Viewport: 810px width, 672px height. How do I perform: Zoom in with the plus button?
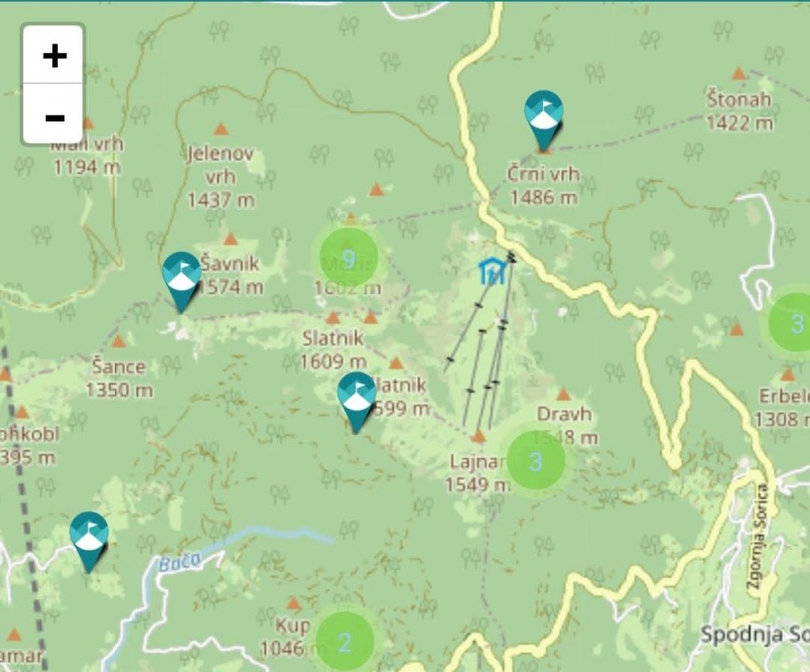[x=52, y=55]
